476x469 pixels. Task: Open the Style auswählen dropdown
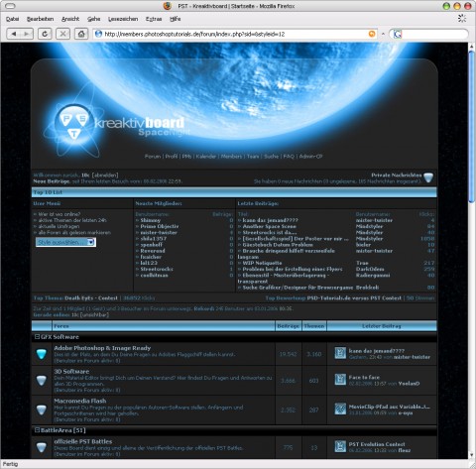point(65,242)
